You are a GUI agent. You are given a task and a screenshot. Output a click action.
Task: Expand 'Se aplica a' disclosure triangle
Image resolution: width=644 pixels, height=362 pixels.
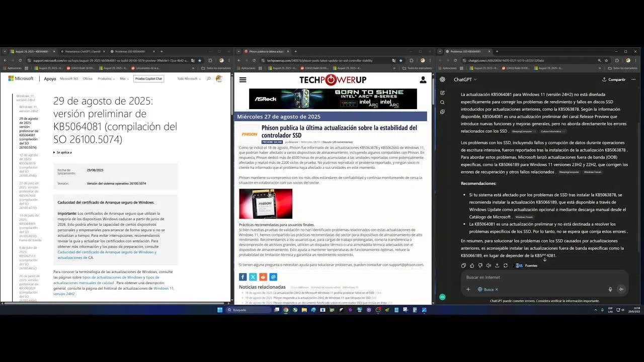click(x=54, y=152)
